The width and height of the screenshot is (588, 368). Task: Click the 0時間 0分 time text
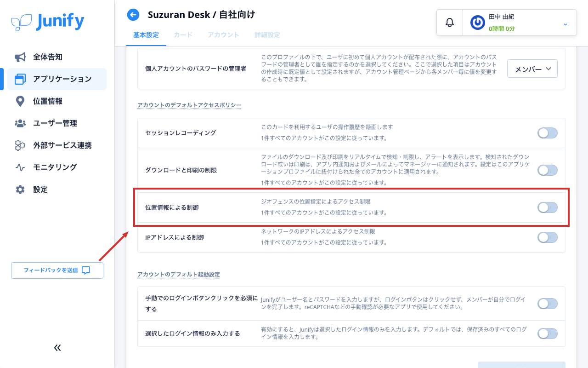pos(502,29)
